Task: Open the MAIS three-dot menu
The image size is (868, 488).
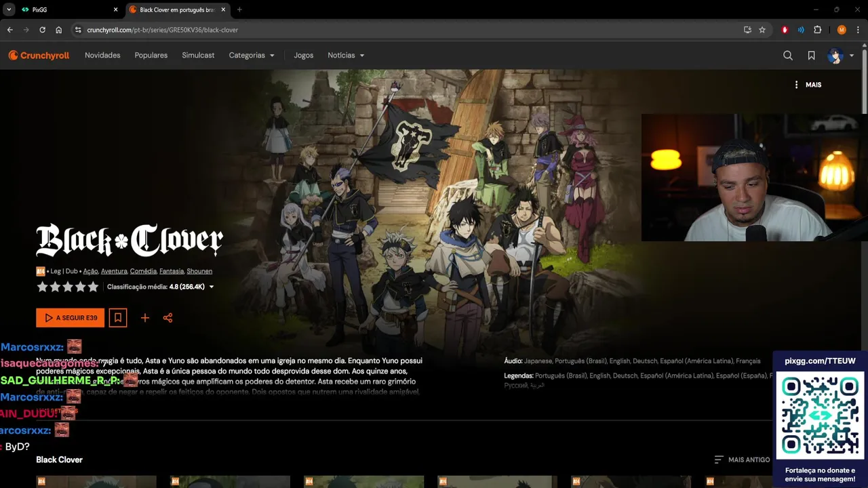Action: pos(808,85)
